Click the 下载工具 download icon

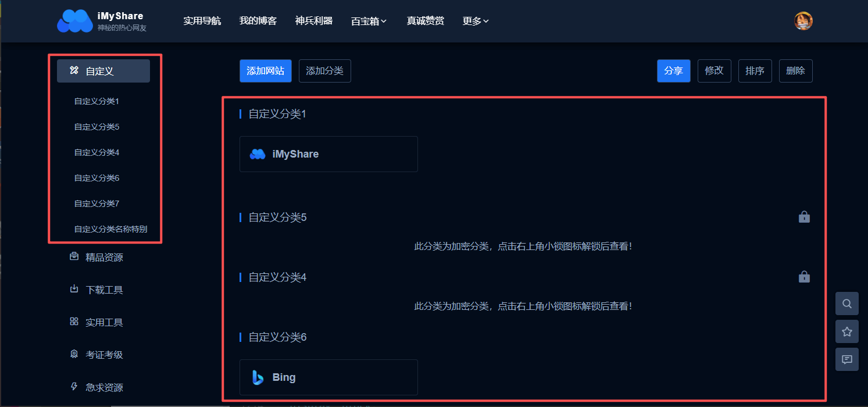coord(74,289)
